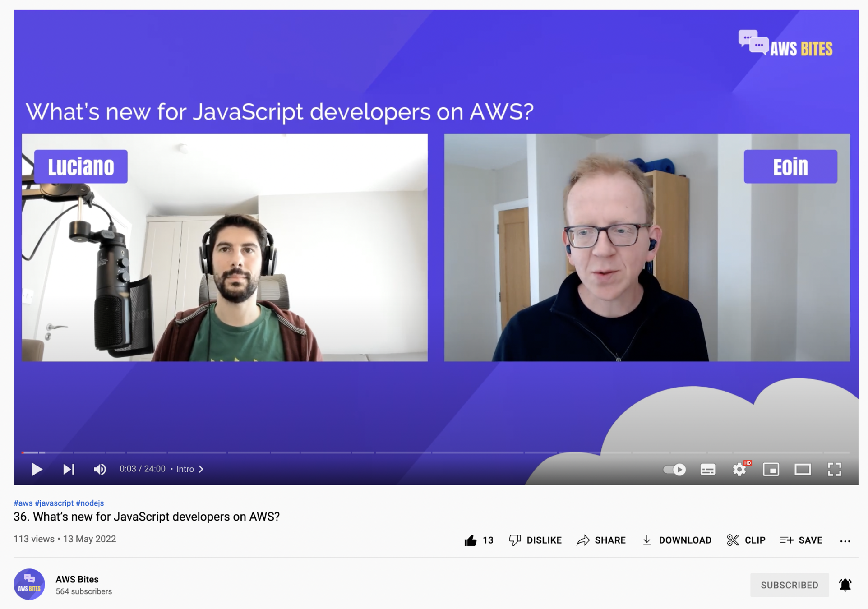Download the video
This screenshot has height=609, width=868.
pos(677,540)
